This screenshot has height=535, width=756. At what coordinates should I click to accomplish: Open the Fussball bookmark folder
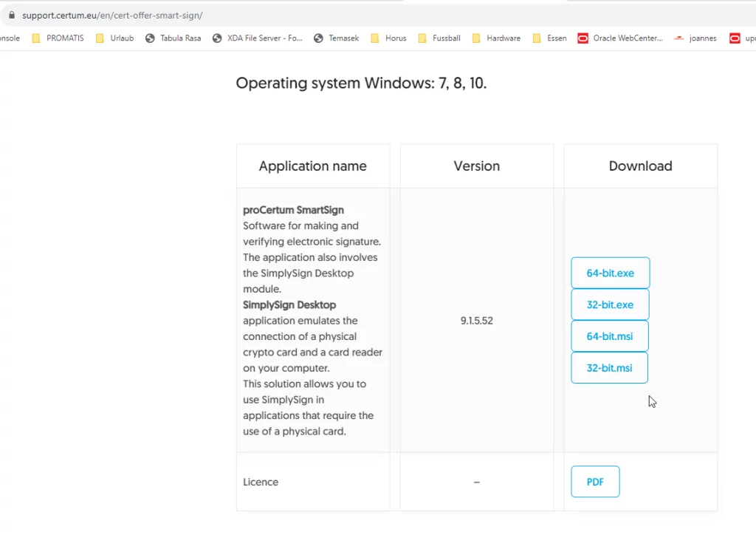click(x=439, y=38)
